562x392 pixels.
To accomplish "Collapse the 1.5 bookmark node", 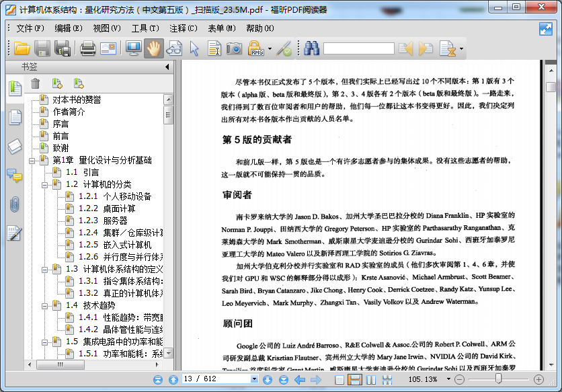I will [45, 342].
